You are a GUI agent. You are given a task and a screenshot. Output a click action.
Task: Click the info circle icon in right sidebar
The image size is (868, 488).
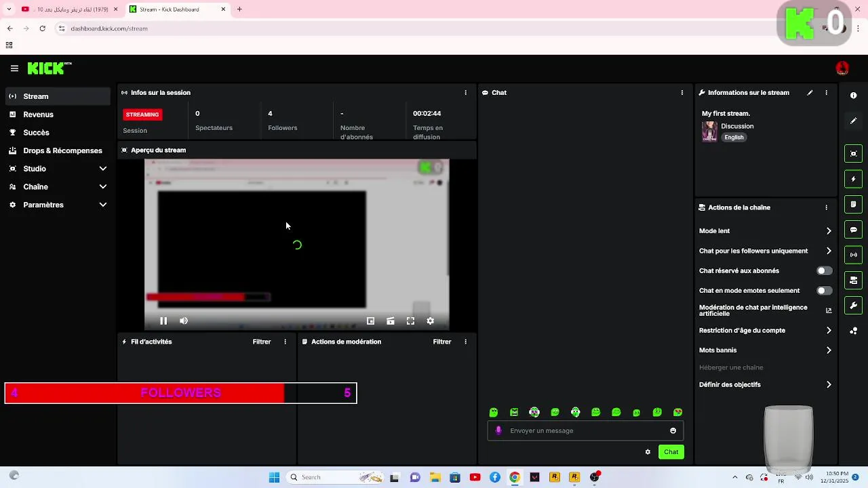[854, 96]
